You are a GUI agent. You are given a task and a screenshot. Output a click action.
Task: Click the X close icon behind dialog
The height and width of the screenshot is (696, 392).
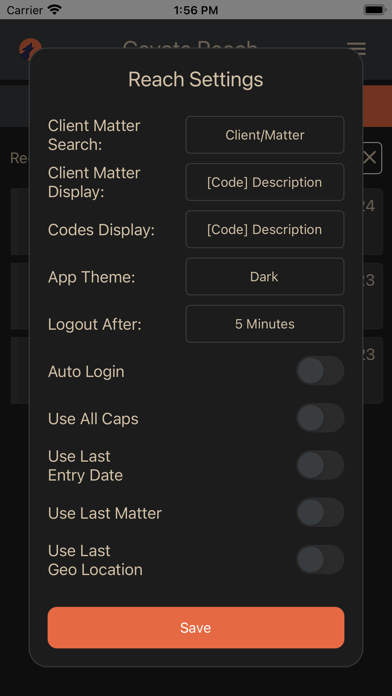pyautogui.click(x=370, y=158)
